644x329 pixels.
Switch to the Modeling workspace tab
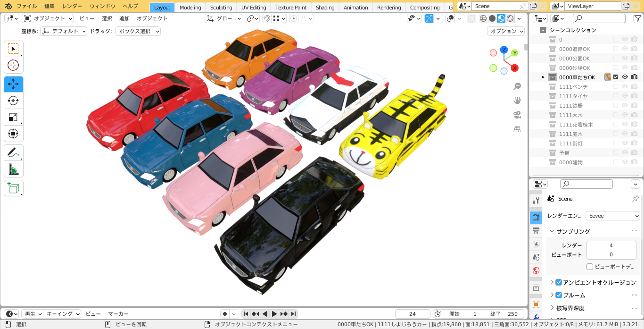[x=190, y=8]
